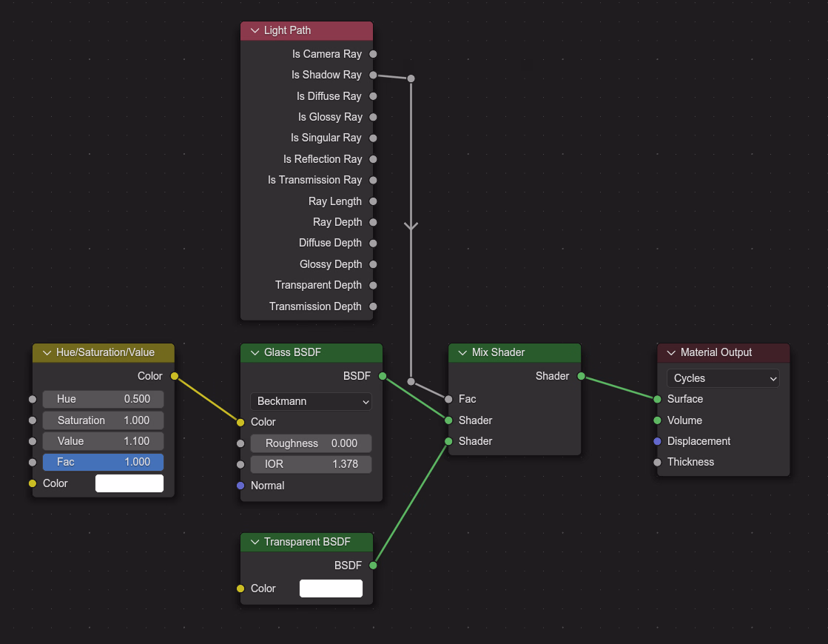Viewport: 828px width, 644px height.
Task: Click the Is Camera Ray output socket
Action: [373, 54]
